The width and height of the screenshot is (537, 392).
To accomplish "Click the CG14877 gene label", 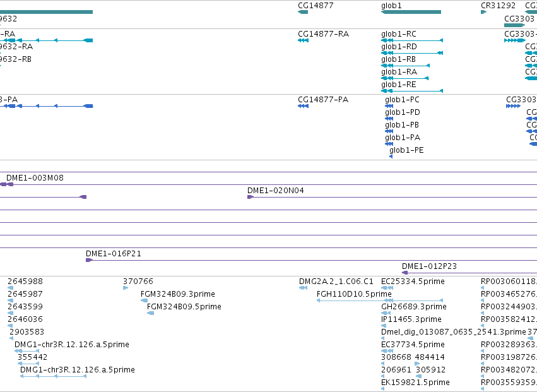I will coord(316,6).
